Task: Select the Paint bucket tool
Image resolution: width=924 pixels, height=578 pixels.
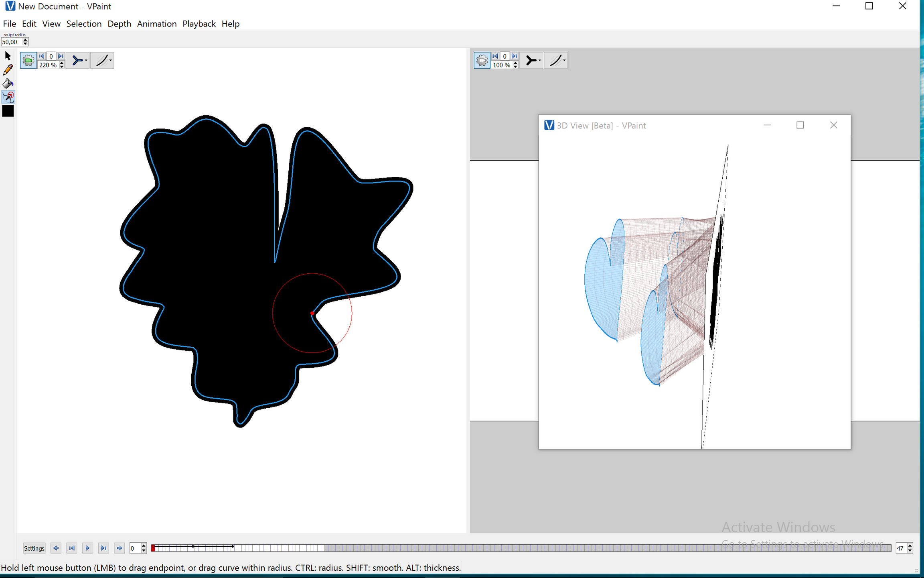Action: tap(8, 83)
